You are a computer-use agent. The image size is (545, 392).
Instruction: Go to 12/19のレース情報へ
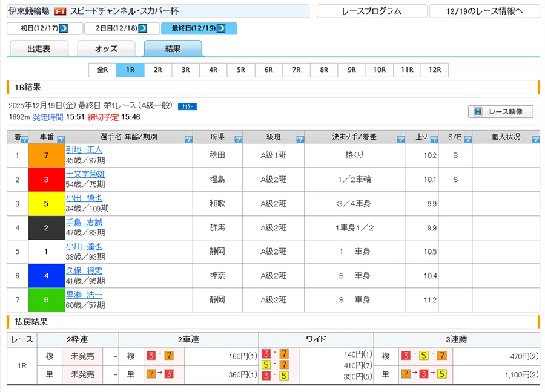tap(484, 11)
